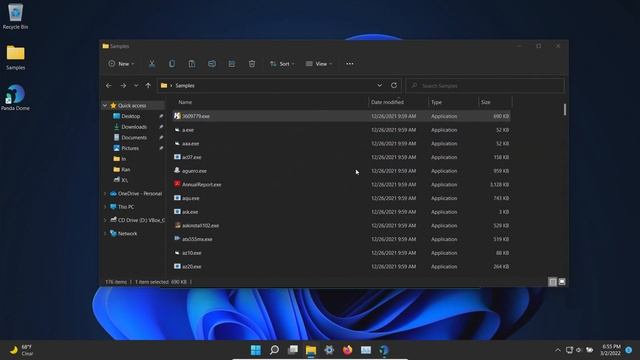This screenshot has height=360, width=640.
Task: Select the Panda Dome desktop shortcut
Action: point(16,98)
